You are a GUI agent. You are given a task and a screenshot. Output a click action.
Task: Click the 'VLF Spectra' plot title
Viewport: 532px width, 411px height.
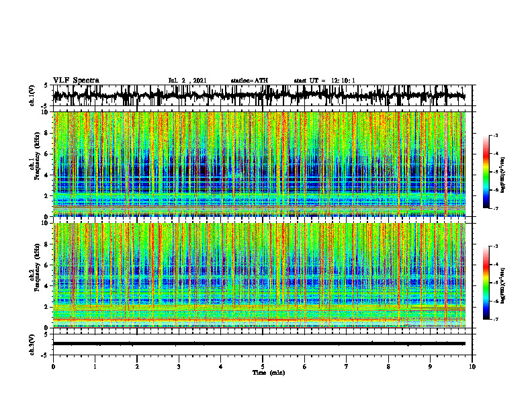pyautogui.click(x=76, y=81)
